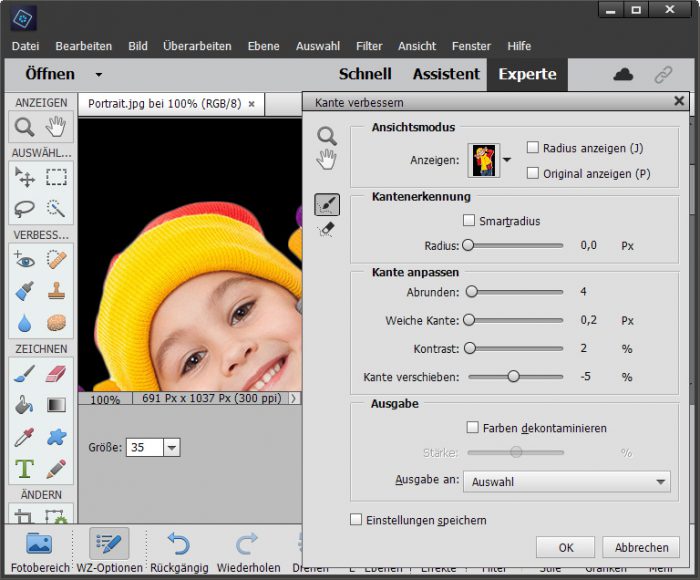Screen dimensions: 700x580
Task: Click the Rückgängig undo arrow
Action: tap(179, 544)
